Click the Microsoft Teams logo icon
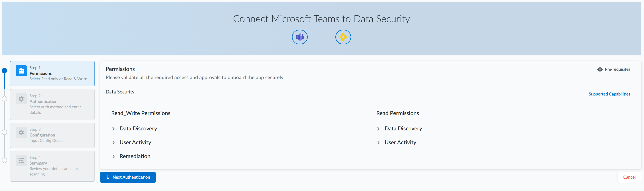 pos(300,37)
